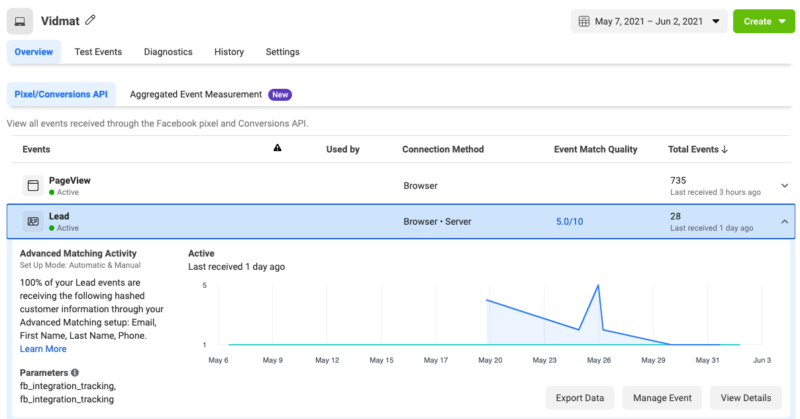Image resolution: width=800 pixels, height=419 pixels.
Task: Click the 28 total events value
Action: click(676, 216)
